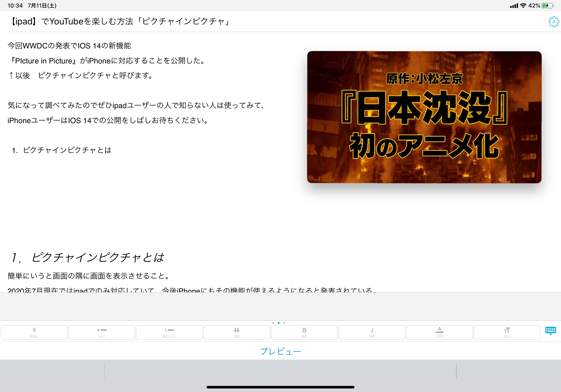561x392 pixels.
Task: Toggle 斜体 italic formatting
Action: tap(372, 332)
